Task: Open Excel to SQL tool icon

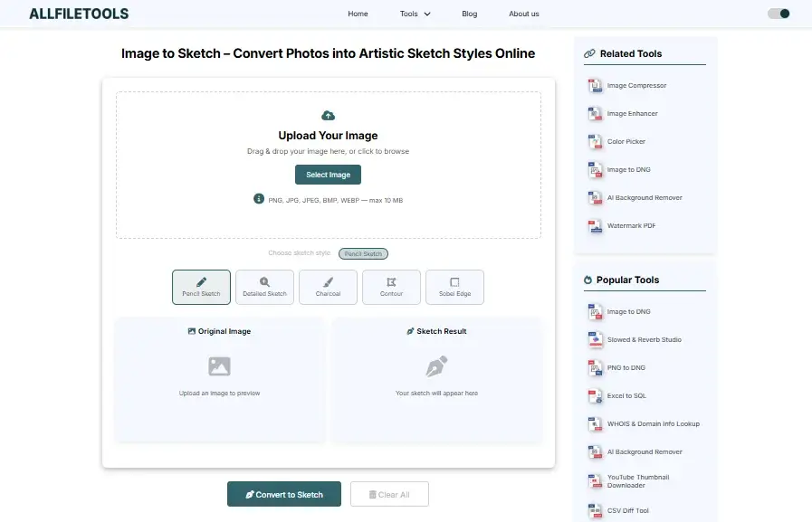Action: click(x=595, y=396)
